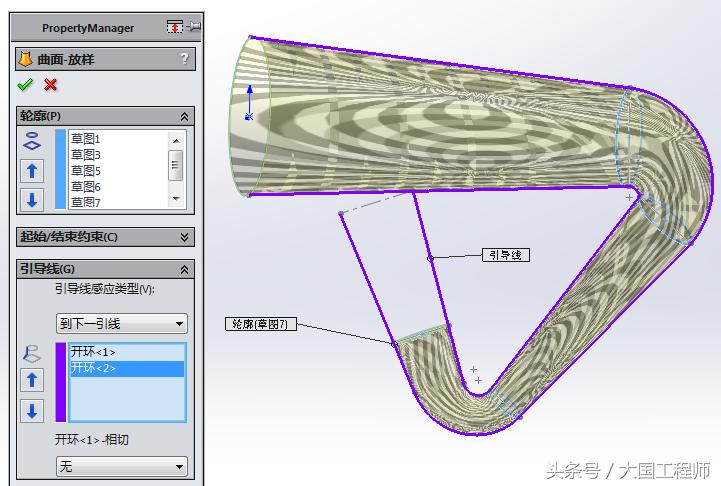Viewport: 721px width, 486px height.
Task: Open the 到下一引线 dropdown
Action: click(x=122, y=324)
